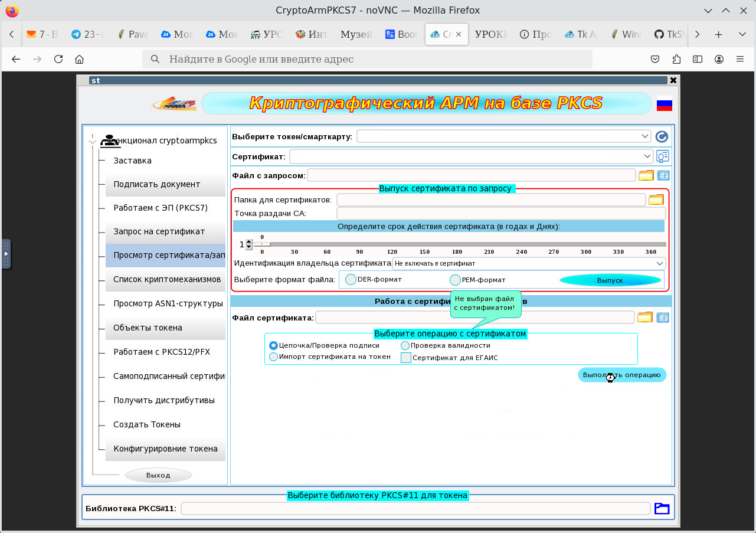Click view request file table icon

(663, 175)
